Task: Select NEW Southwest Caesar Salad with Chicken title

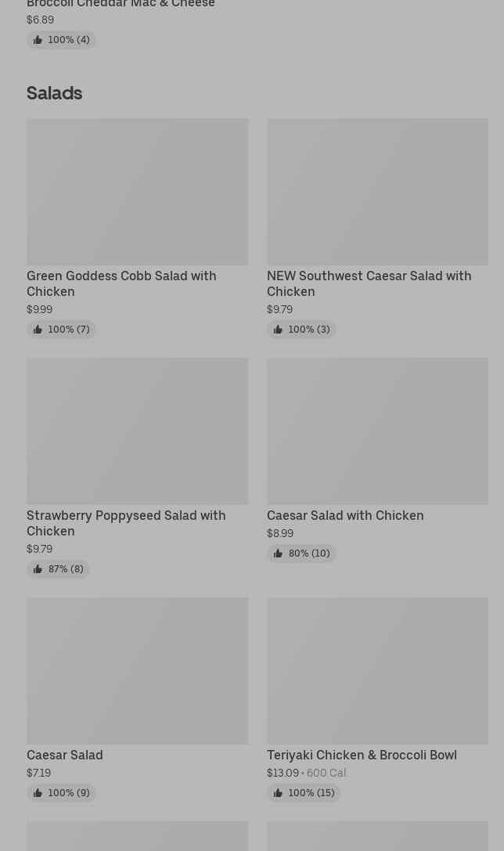Action: 369,283
